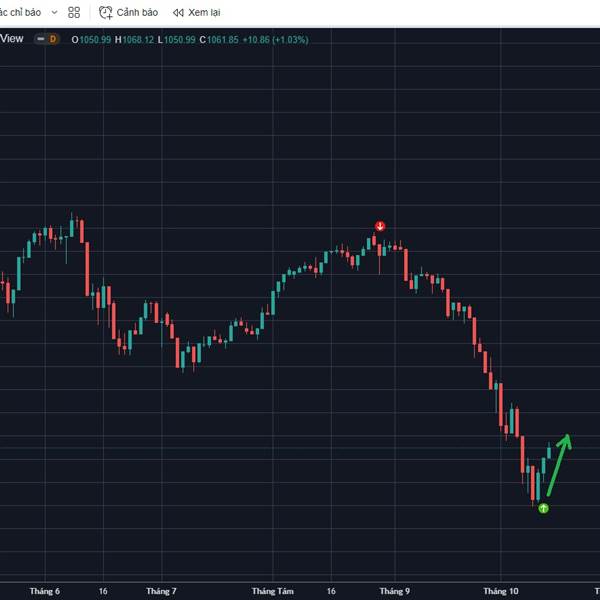This screenshot has height=600, width=600.
Task: Create an alert via Cảnh báo label
Action: click(x=137, y=12)
